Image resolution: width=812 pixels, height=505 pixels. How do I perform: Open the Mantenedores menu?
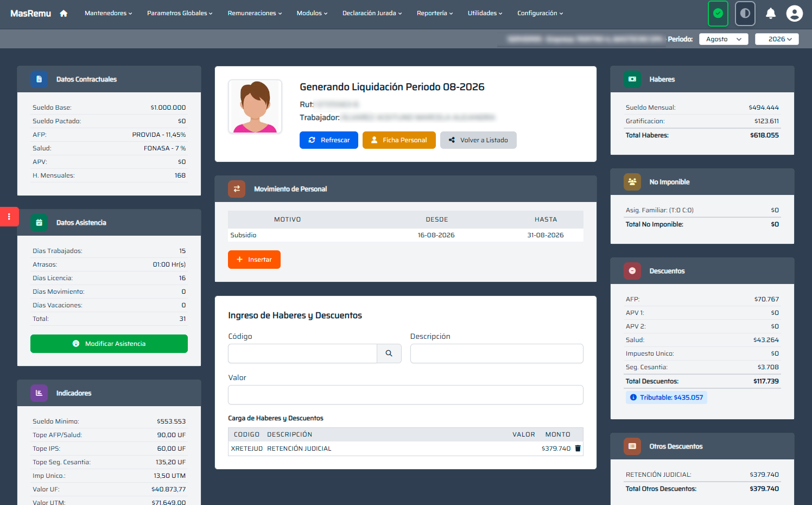[109, 13]
